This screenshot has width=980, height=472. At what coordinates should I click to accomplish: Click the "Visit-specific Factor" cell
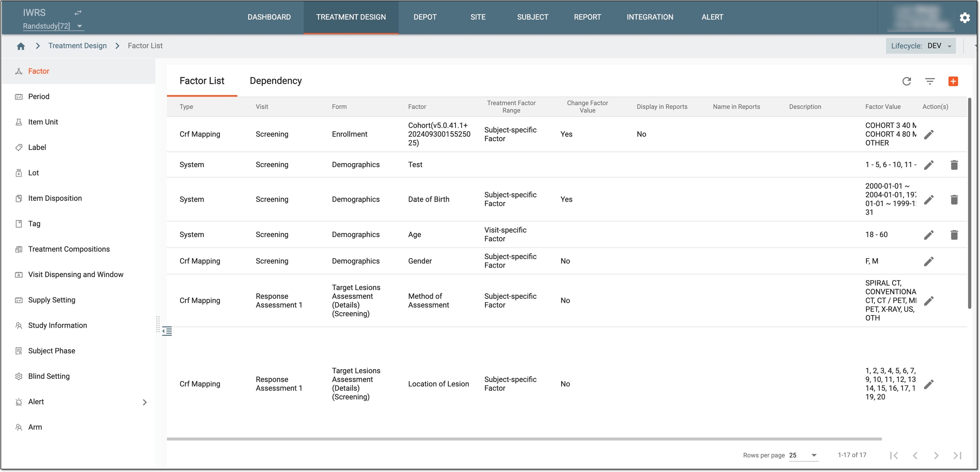pos(505,235)
